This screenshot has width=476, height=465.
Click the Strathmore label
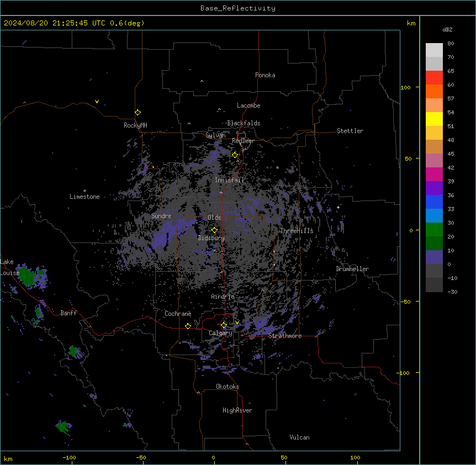[x=285, y=336]
